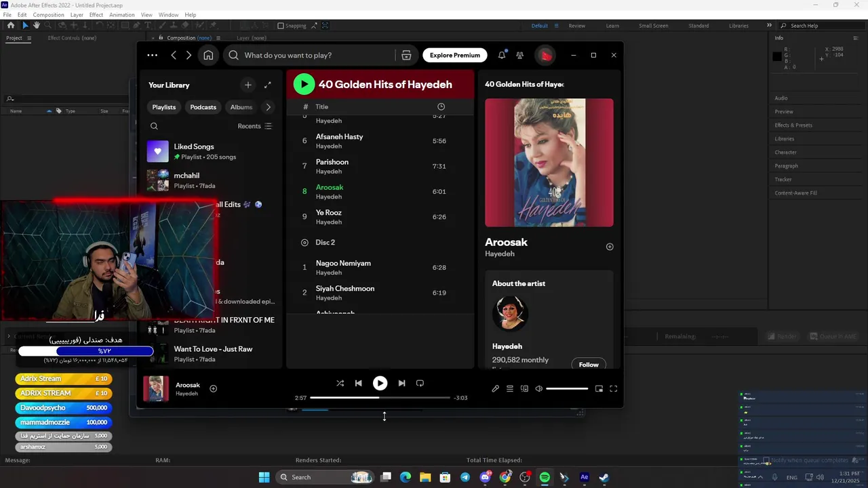Open Spotify Friend Activity icon
868x488 pixels.
519,55
